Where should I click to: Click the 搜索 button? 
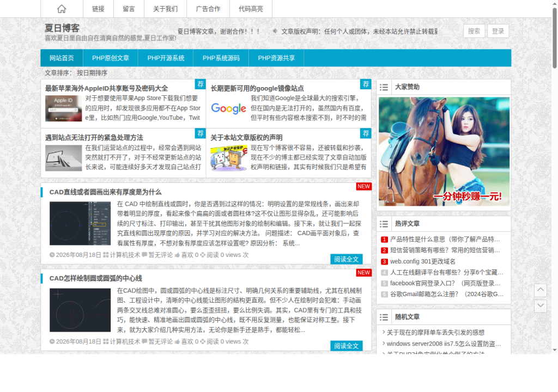click(474, 31)
